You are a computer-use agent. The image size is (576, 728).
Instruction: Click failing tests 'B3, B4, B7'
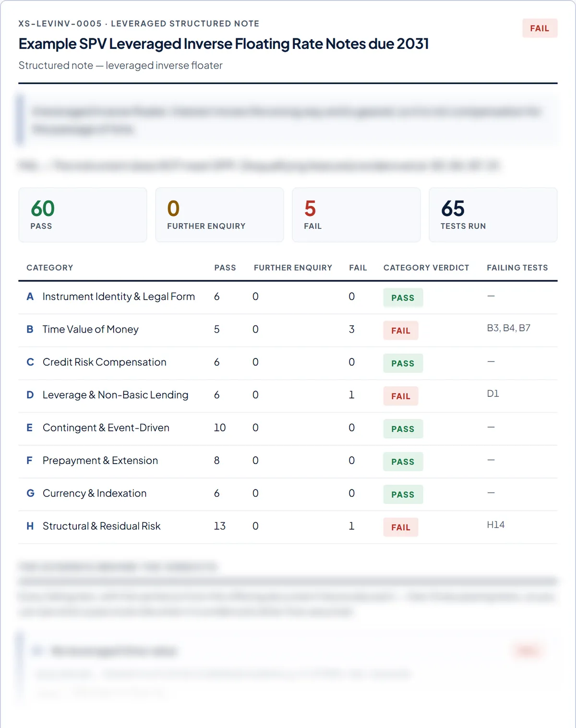[509, 328]
